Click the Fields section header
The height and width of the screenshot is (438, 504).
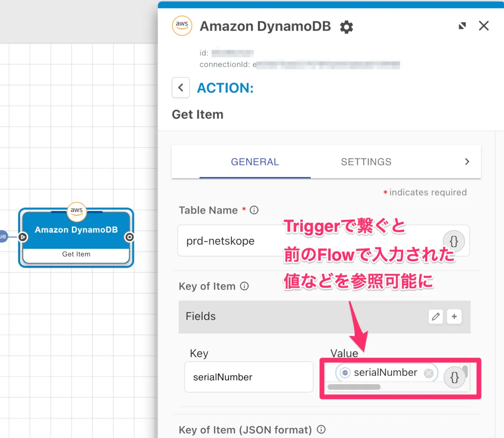324,317
